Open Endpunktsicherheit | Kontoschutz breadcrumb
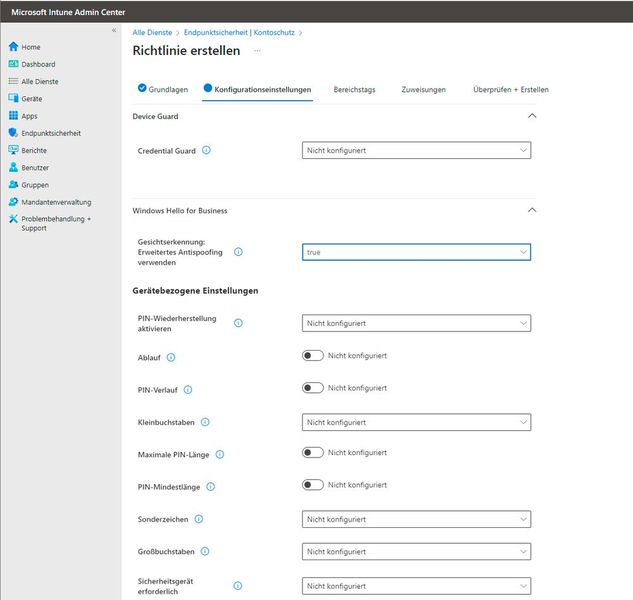 [239, 32]
